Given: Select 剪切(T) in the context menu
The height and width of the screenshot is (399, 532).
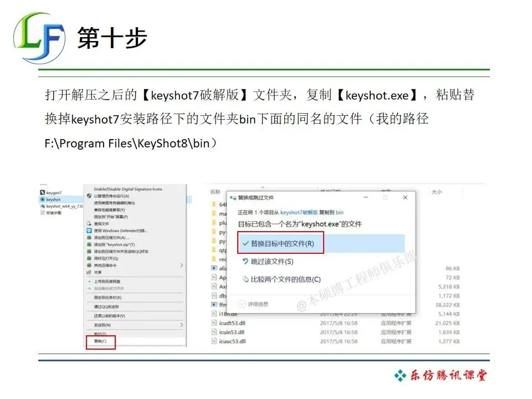Looking at the screenshot, I should coord(100,334).
